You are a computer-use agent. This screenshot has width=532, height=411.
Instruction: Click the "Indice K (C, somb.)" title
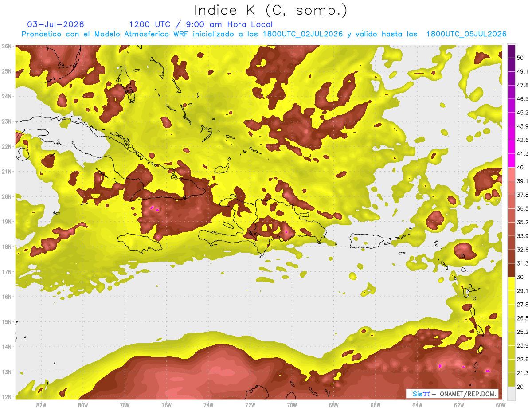tap(270, 10)
